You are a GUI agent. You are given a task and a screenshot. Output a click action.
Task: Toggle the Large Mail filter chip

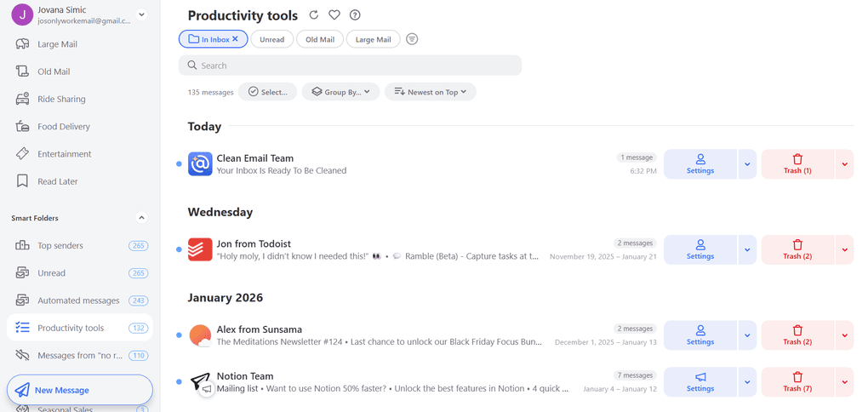pyautogui.click(x=373, y=39)
